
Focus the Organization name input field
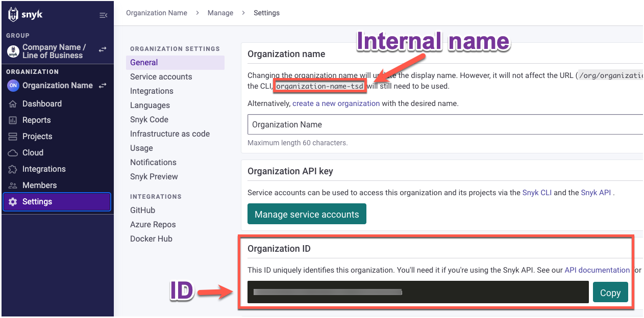[x=445, y=124]
